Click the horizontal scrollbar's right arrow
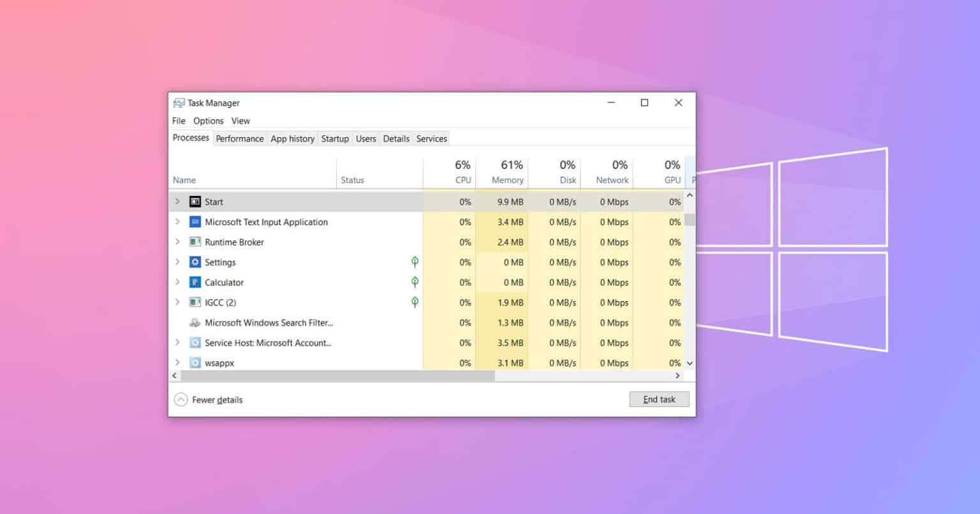The image size is (980, 514). [x=678, y=376]
